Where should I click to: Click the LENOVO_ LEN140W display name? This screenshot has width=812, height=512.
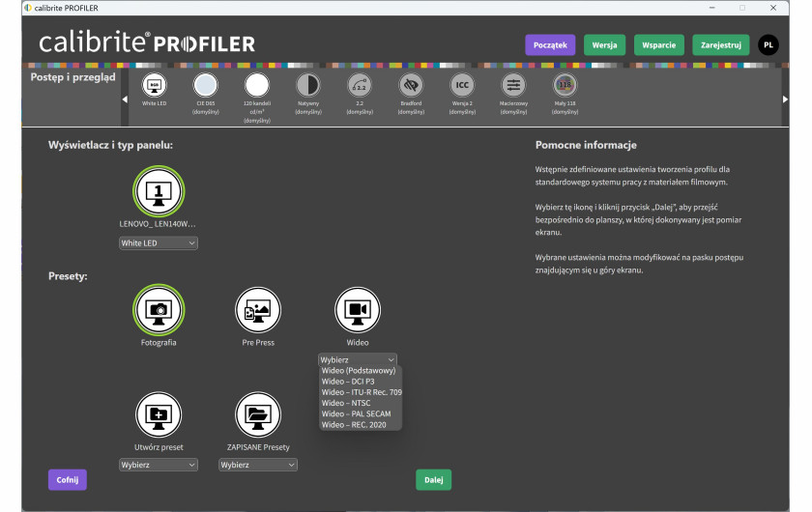click(158, 224)
